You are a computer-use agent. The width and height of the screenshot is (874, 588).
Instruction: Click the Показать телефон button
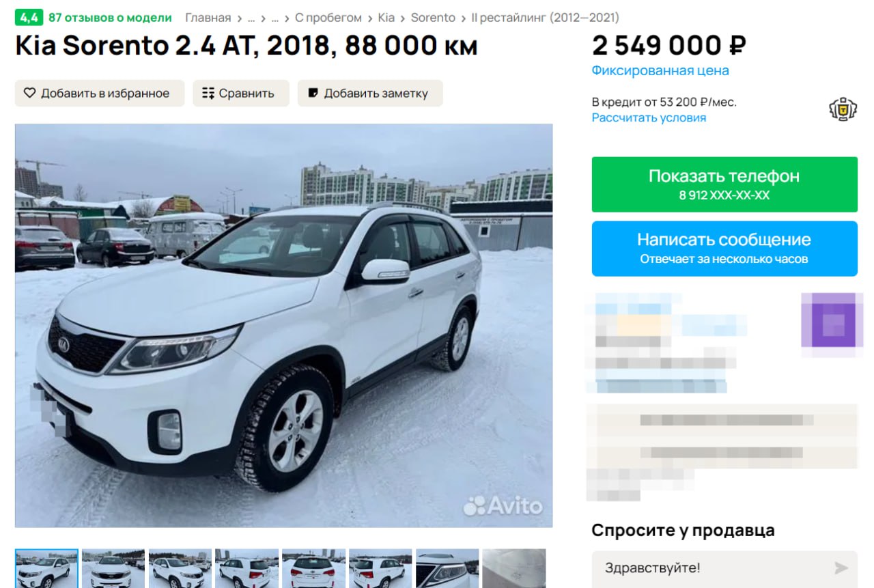point(724,184)
